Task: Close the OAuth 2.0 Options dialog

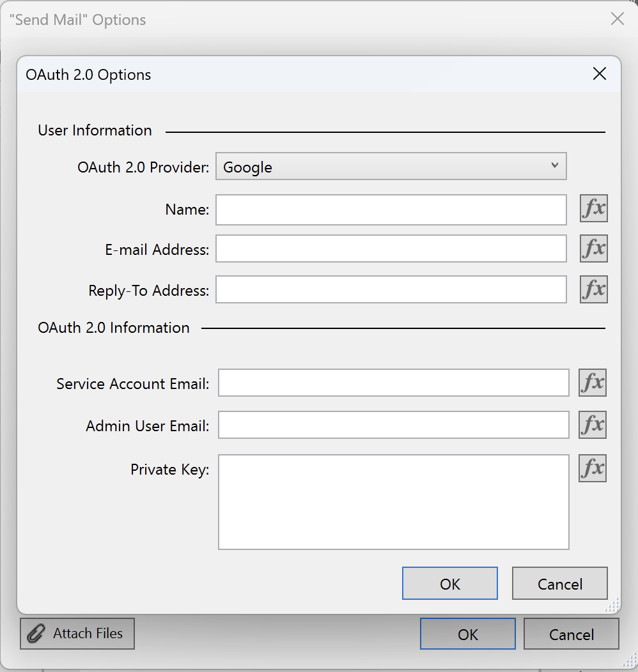Action: (x=599, y=73)
